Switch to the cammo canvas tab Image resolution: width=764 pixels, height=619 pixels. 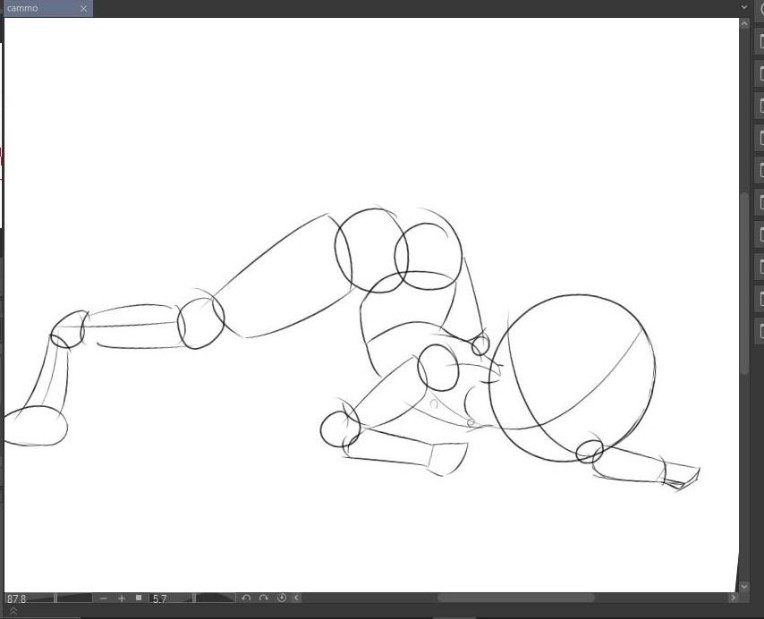click(46, 8)
